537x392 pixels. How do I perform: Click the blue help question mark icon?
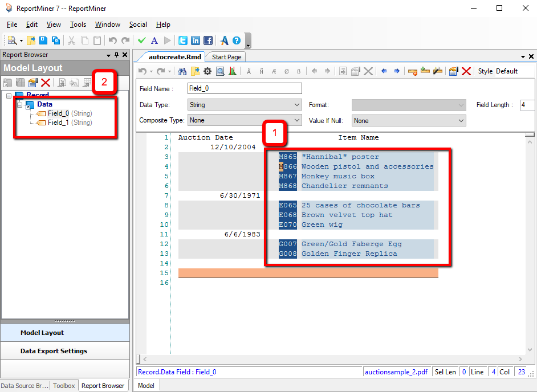pos(237,40)
